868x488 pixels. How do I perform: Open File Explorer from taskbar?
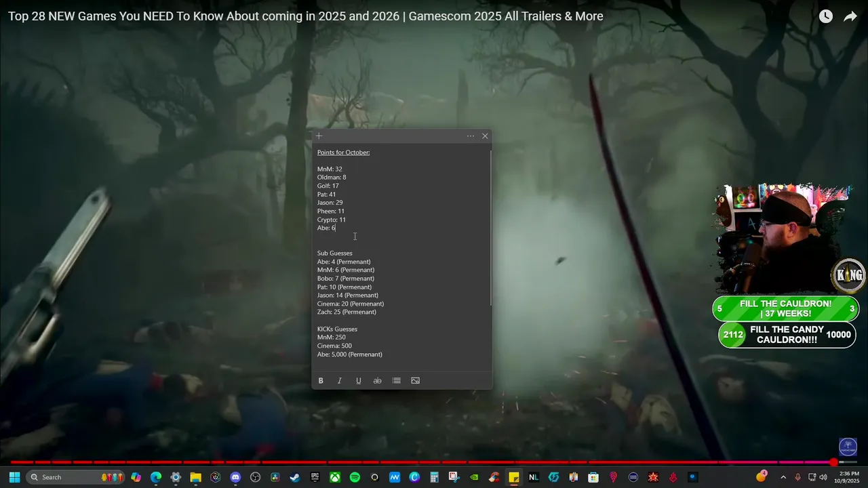click(x=195, y=477)
